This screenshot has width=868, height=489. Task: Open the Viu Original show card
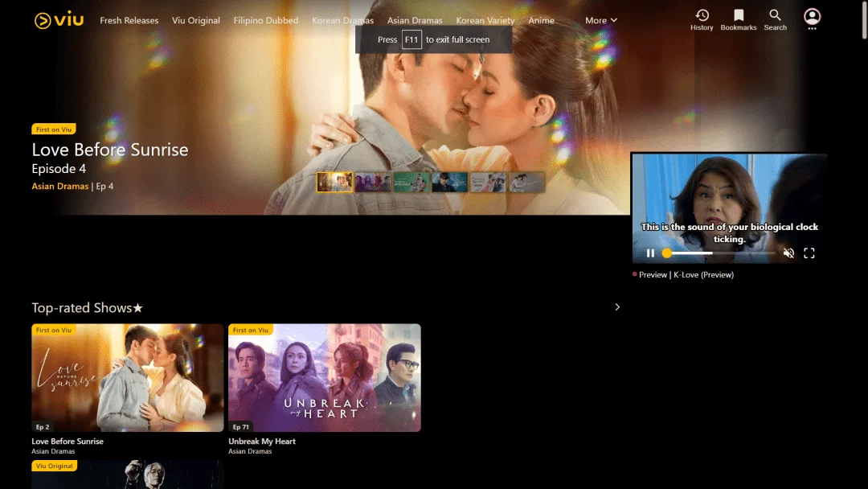point(127,475)
